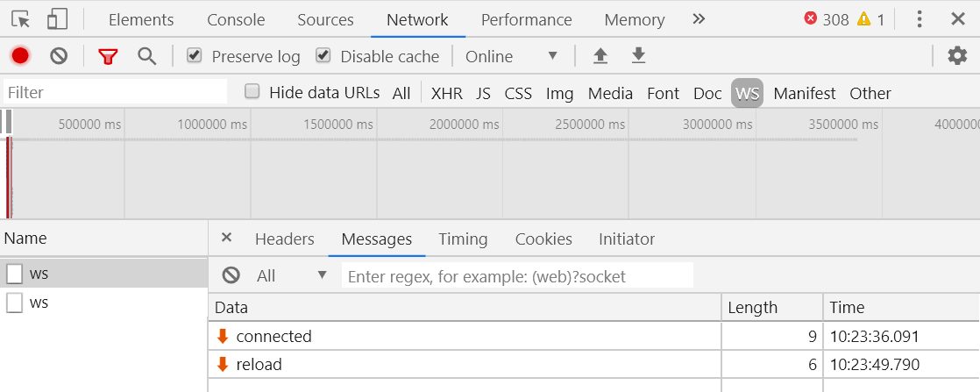Screen dimensions: 980x392
Task: Open the Online throttling dropdown
Action: click(512, 56)
